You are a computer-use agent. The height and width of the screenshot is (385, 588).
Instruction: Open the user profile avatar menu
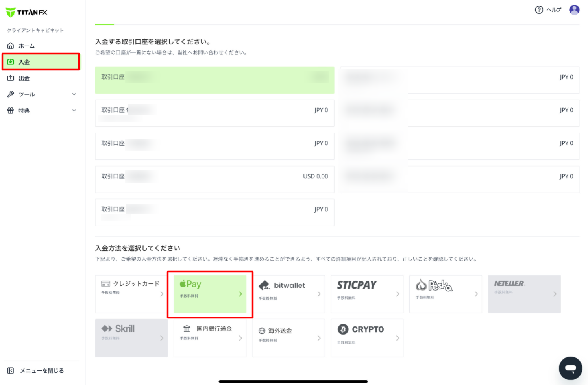tap(575, 10)
